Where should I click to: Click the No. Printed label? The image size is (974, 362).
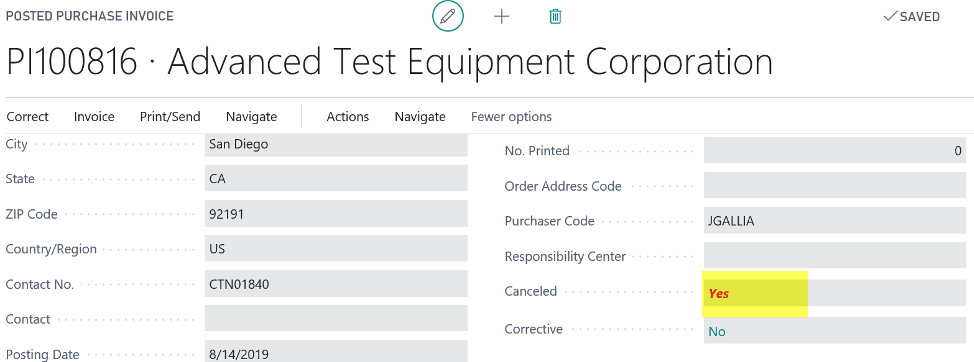537,151
